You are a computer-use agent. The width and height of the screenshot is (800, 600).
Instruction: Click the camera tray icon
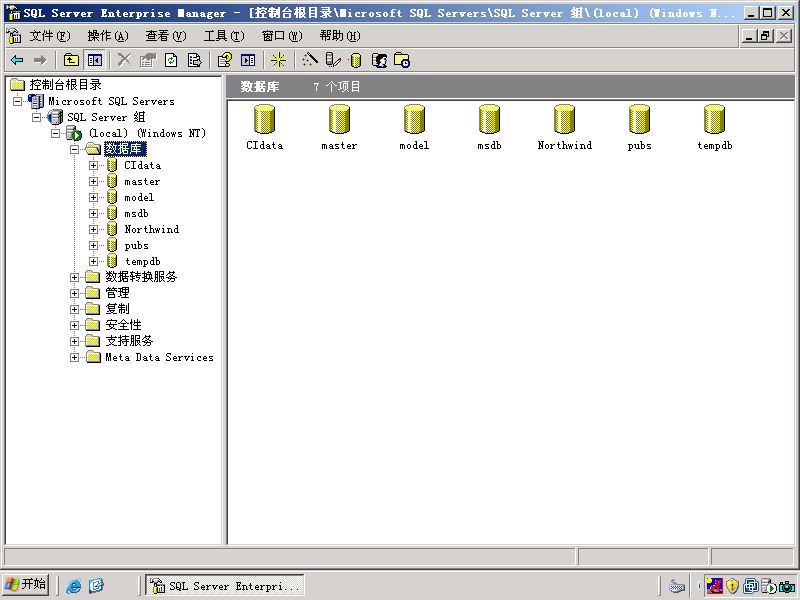coord(787,586)
